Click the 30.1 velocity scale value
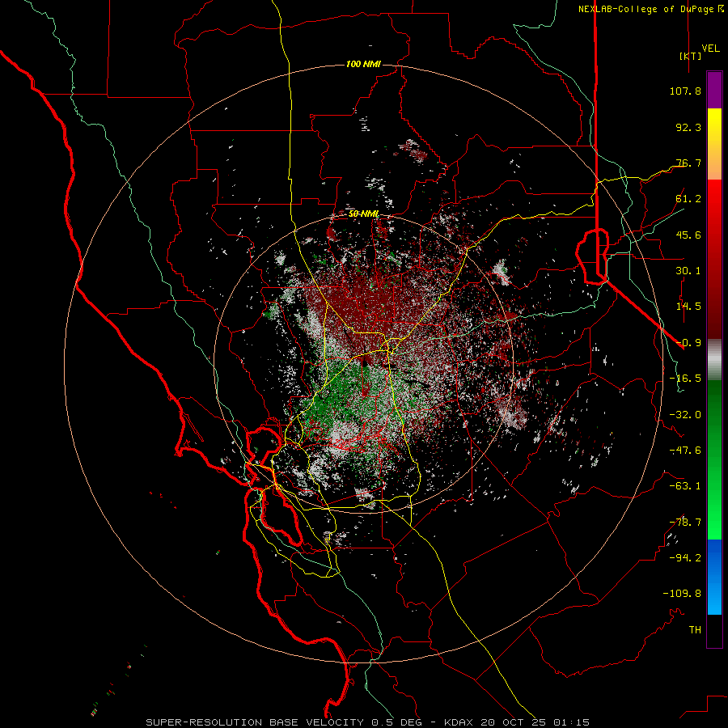This screenshot has height=728, width=728. pyautogui.click(x=688, y=271)
